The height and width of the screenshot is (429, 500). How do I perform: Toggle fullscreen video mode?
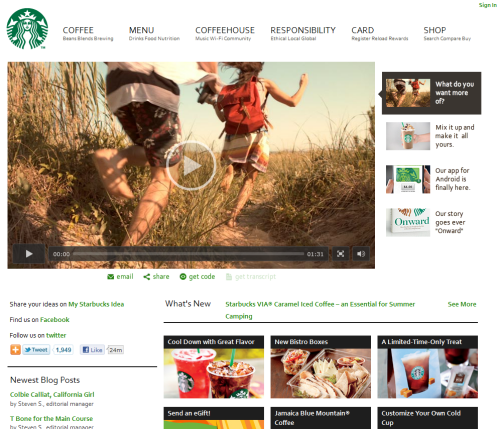tap(340, 254)
